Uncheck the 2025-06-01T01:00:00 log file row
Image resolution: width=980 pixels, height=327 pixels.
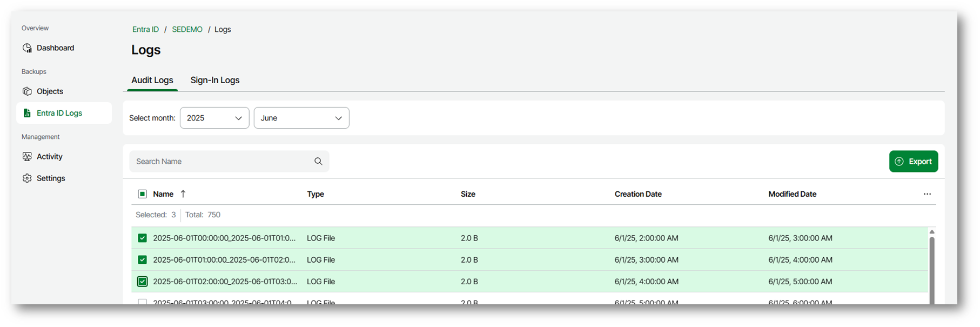(142, 260)
